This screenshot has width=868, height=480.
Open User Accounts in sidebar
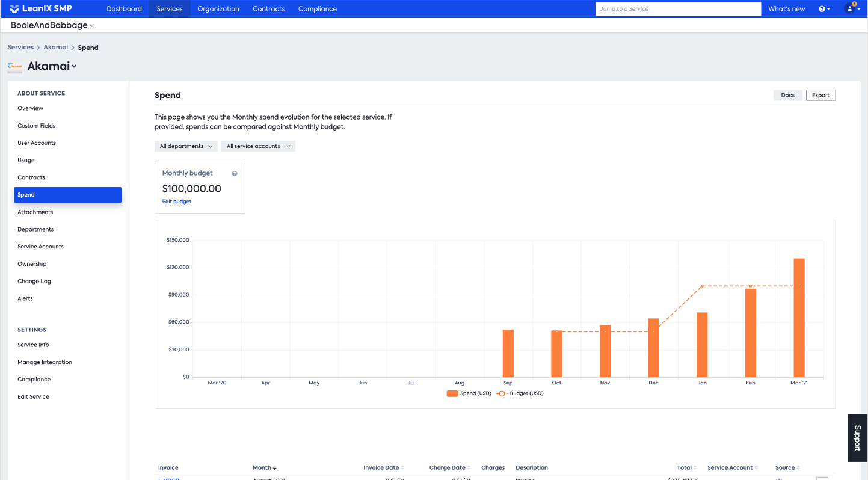pyautogui.click(x=37, y=143)
